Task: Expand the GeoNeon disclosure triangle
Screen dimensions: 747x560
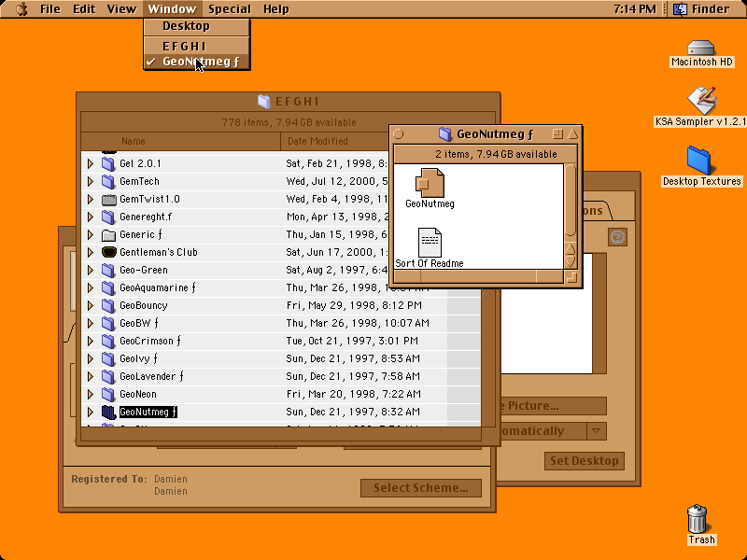Action: point(90,394)
